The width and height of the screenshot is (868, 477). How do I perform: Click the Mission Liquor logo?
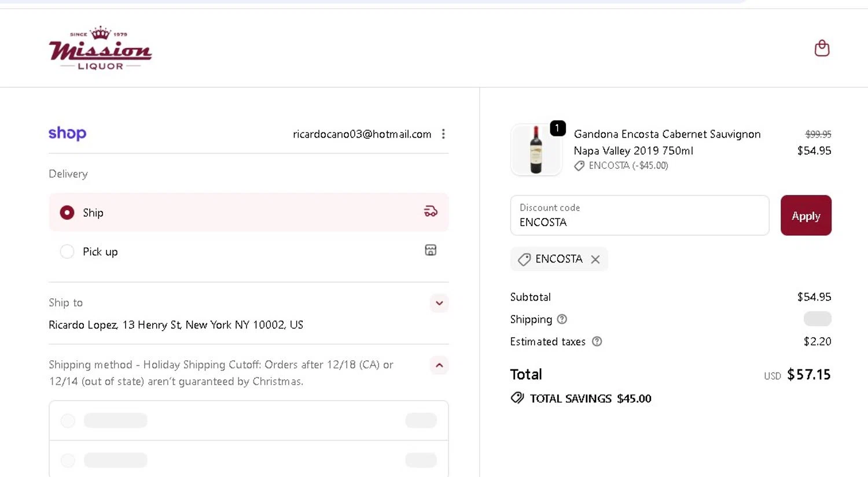tap(101, 48)
